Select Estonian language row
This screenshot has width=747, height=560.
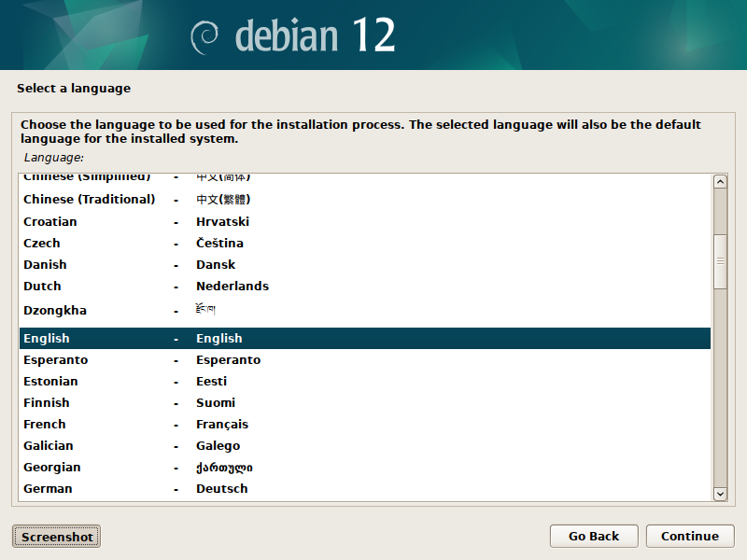point(365,381)
